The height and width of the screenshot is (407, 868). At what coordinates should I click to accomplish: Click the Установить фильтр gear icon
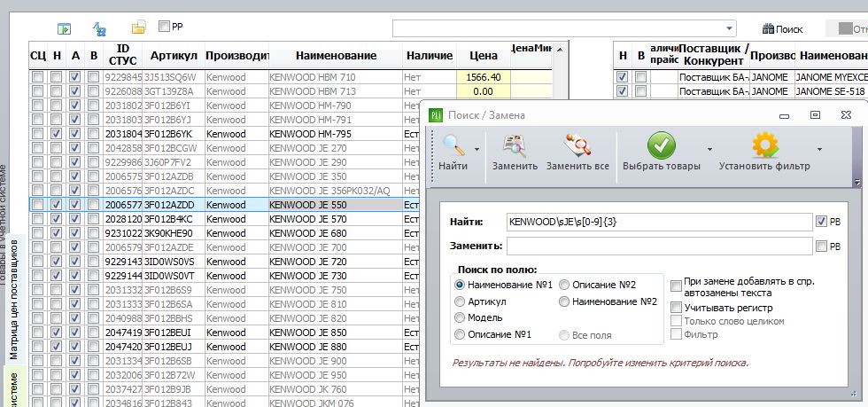click(764, 145)
